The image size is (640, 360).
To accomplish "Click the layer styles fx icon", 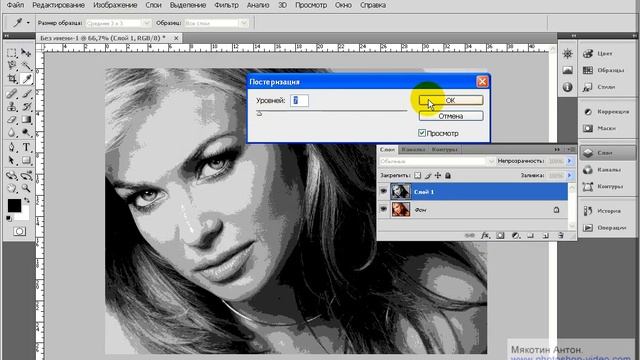I will (485, 236).
